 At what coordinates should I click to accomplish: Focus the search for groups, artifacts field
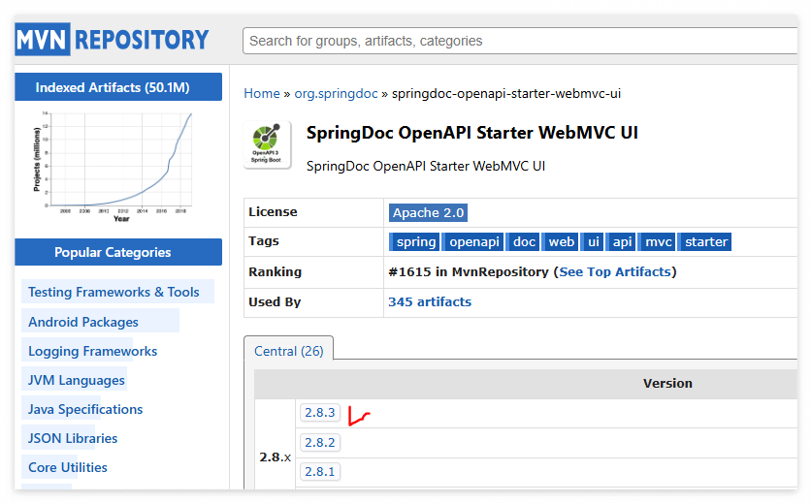[x=520, y=41]
